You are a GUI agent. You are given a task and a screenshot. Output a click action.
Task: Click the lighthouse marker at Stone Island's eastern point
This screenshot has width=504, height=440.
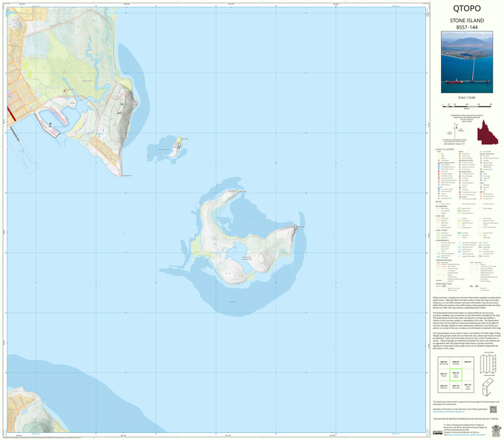tap(295, 228)
